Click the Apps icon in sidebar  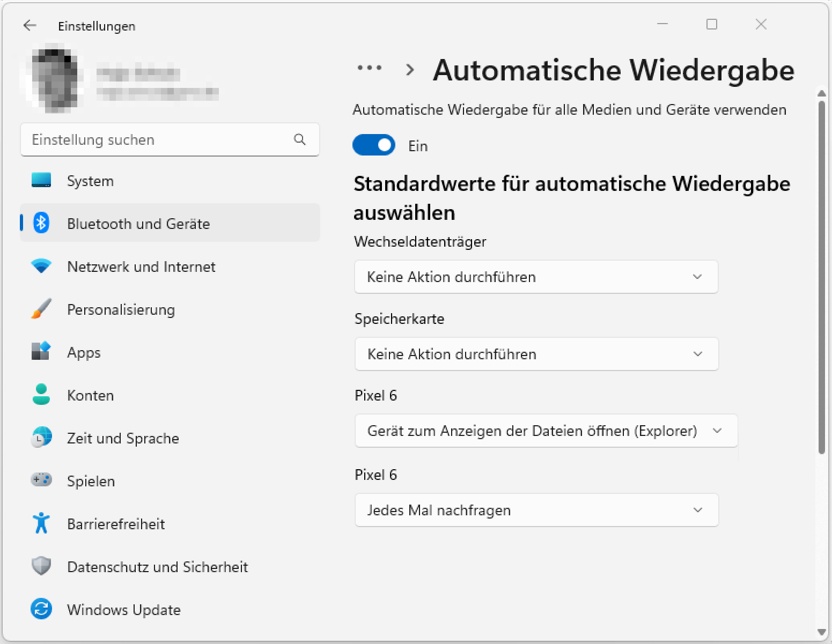pos(41,352)
